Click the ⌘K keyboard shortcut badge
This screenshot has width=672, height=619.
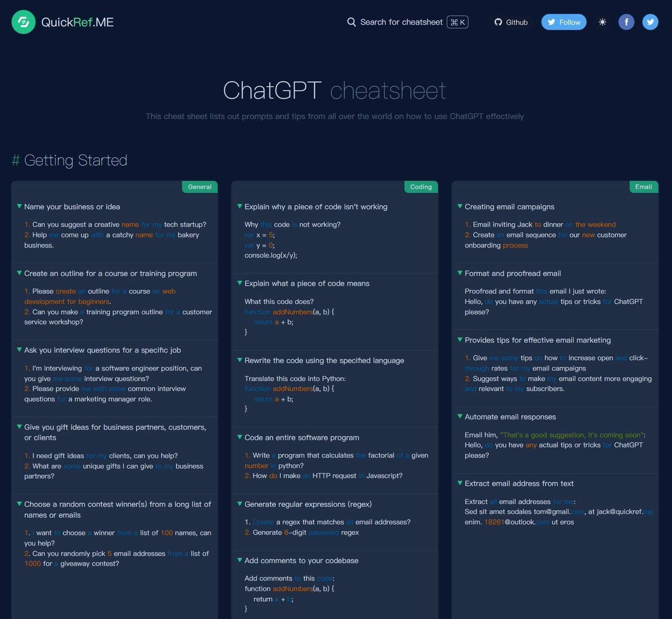(x=458, y=22)
